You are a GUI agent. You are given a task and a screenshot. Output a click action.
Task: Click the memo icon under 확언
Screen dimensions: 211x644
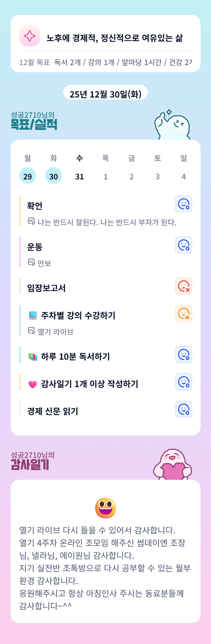(x=31, y=221)
